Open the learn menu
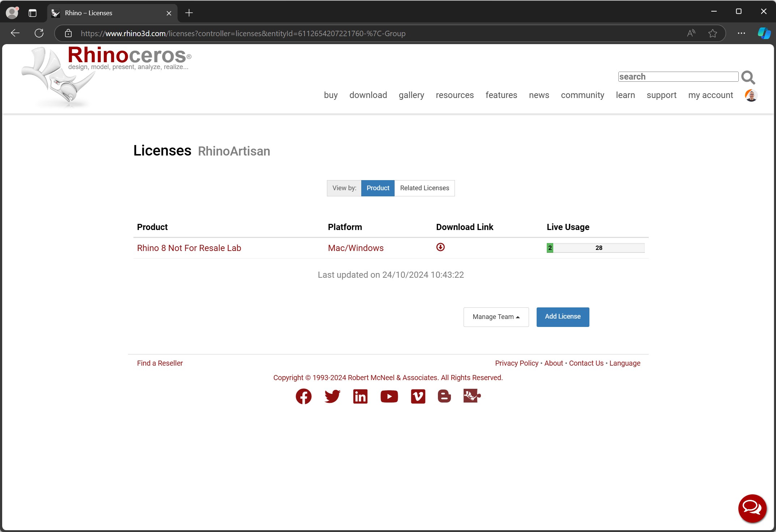The height and width of the screenshot is (532, 776). click(x=626, y=95)
